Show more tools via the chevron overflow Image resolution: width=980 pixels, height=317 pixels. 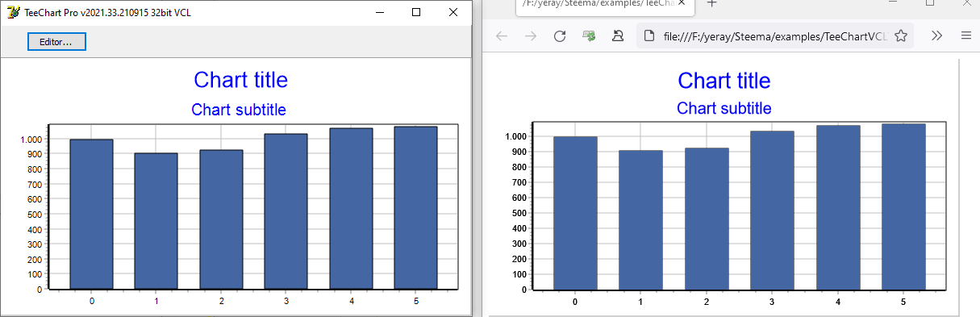(936, 36)
